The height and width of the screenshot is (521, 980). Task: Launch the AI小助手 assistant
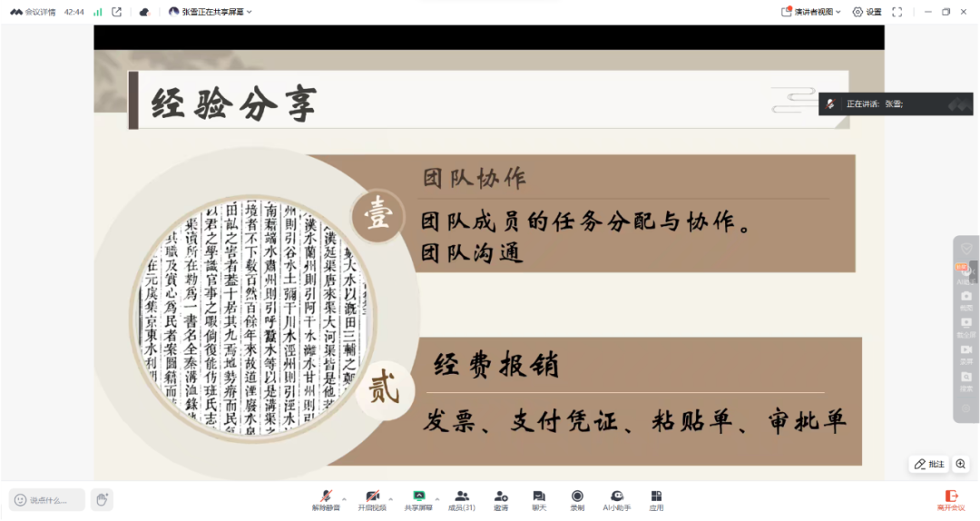click(x=617, y=500)
